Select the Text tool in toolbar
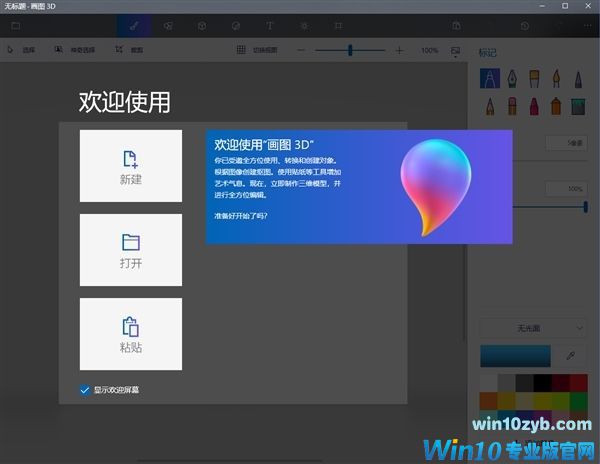The width and height of the screenshot is (600, 464). click(270, 24)
